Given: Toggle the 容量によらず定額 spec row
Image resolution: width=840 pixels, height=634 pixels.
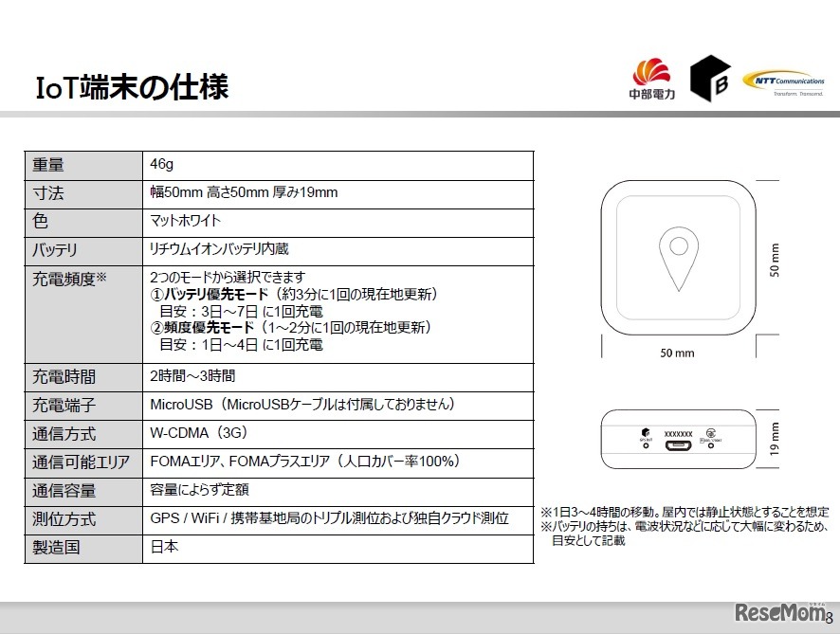Looking at the screenshot, I should (199, 489).
